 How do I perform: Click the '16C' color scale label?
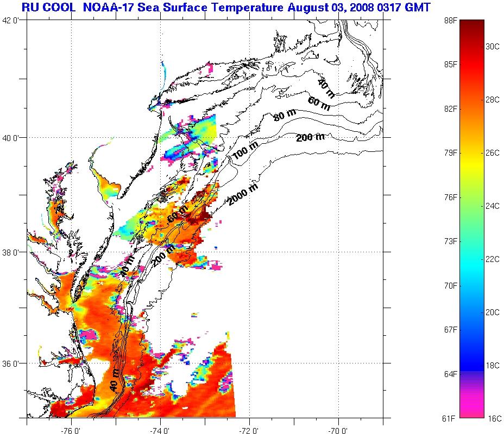tap(494, 419)
